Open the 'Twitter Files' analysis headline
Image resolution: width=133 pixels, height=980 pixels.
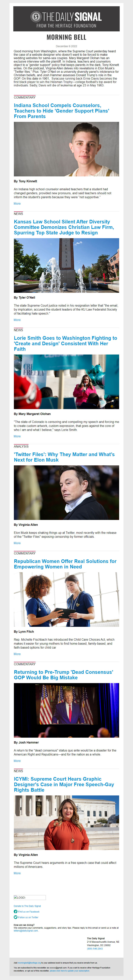[64, 457]
